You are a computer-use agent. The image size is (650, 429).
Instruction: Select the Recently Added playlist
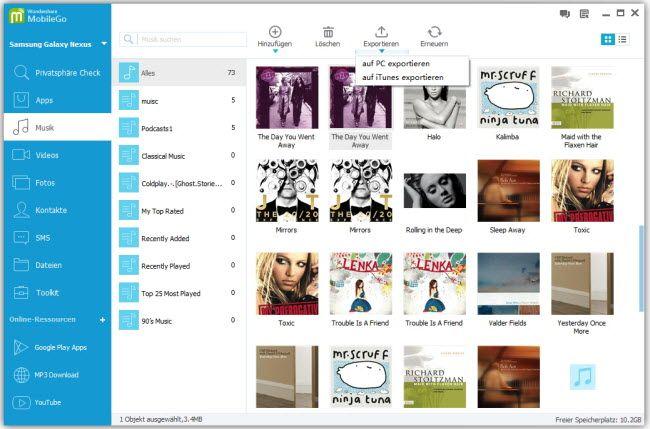pyautogui.click(x=179, y=238)
